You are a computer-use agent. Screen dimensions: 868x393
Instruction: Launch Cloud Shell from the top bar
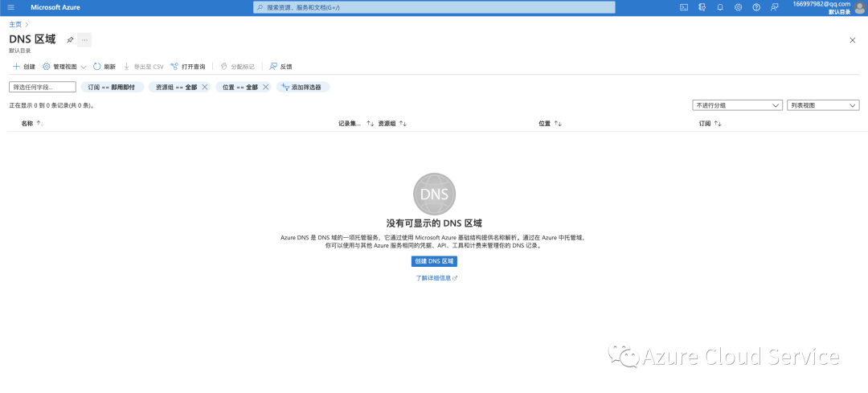coord(684,7)
